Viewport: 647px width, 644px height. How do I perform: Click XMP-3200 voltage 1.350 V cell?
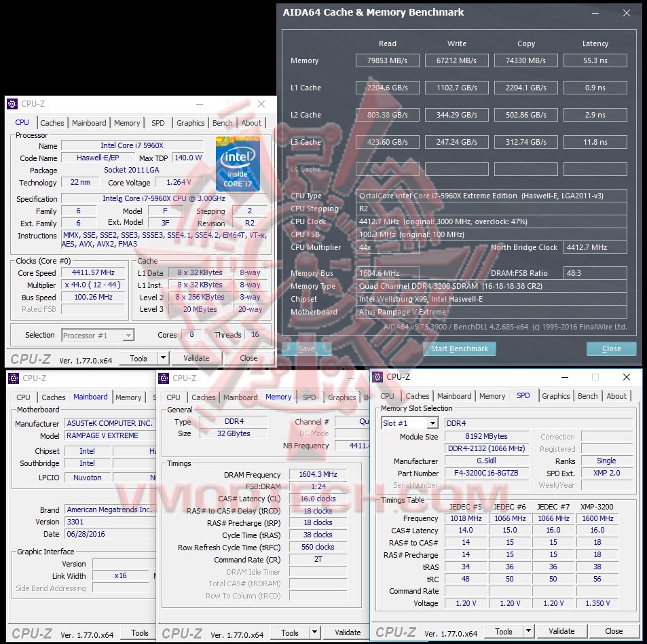tap(597, 603)
